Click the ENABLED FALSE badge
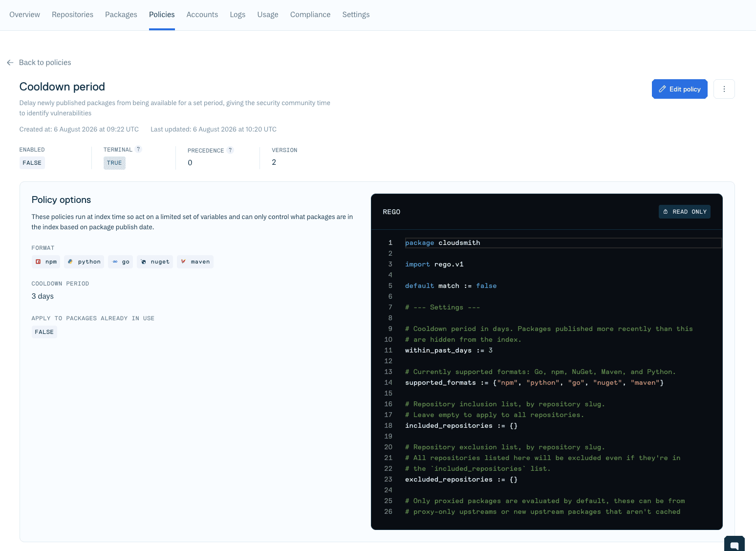 (32, 163)
